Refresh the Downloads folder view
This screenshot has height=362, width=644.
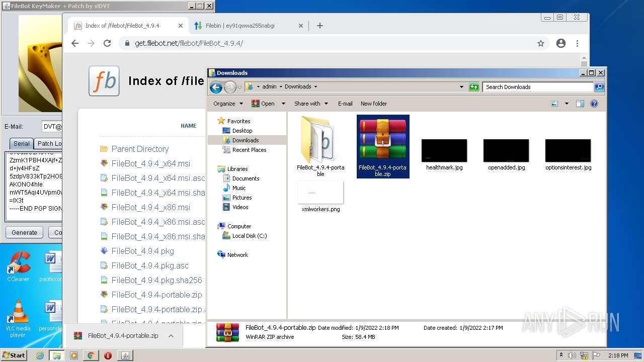tap(474, 87)
